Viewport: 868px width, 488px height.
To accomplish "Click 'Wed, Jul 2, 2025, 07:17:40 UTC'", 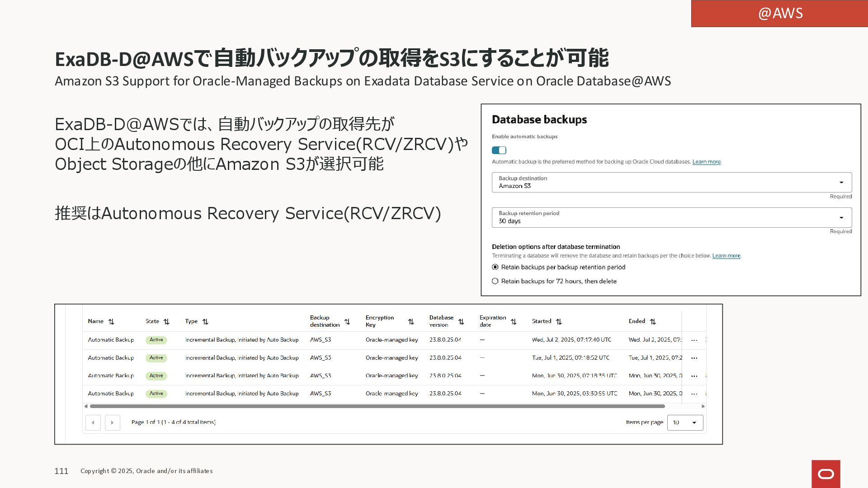I will tap(571, 340).
